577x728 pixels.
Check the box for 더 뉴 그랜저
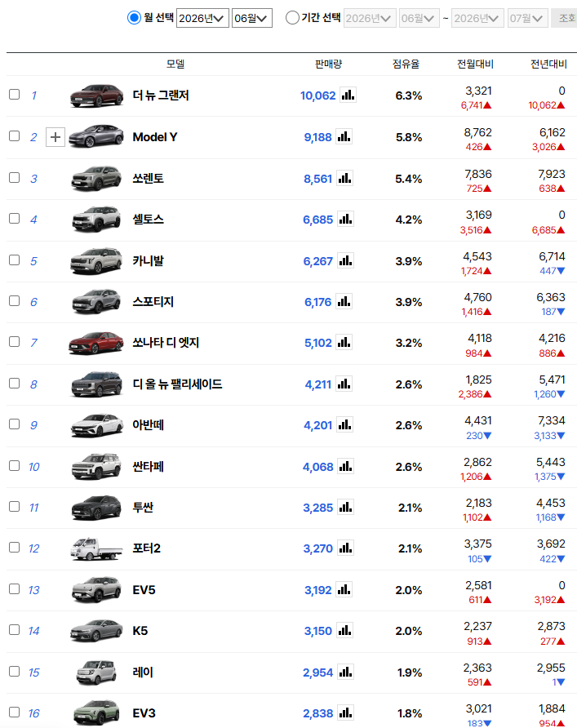[15, 94]
